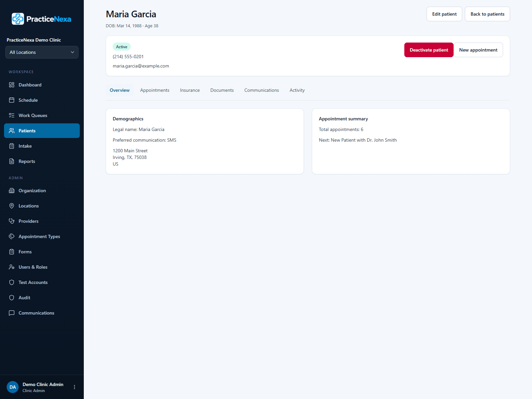
Task: Open the All Locations dropdown
Action: pos(42,52)
